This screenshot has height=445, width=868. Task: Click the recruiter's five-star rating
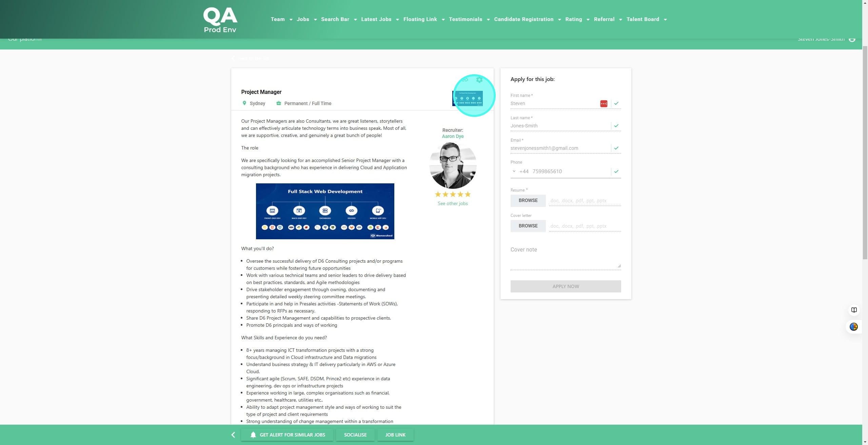453,194
